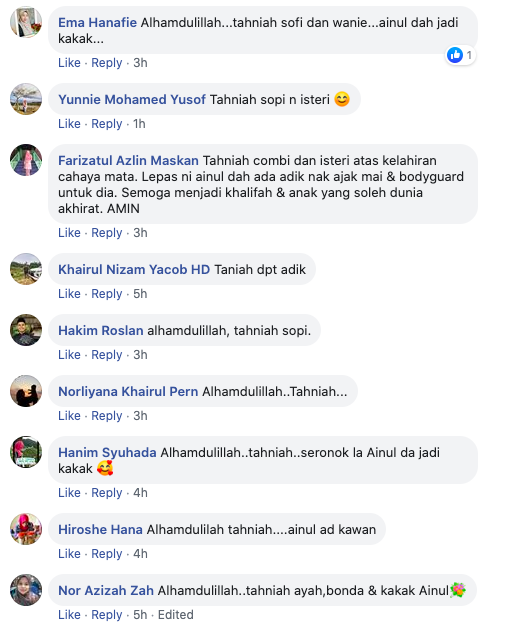Reply to Hanim Syuhada's comment
The width and height of the screenshot is (507, 622).
(107, 493)
